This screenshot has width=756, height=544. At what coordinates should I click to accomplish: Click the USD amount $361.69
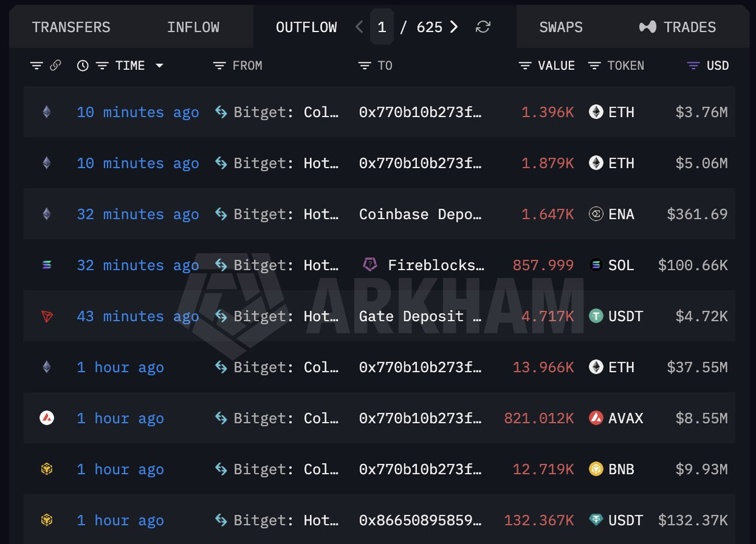697,214
